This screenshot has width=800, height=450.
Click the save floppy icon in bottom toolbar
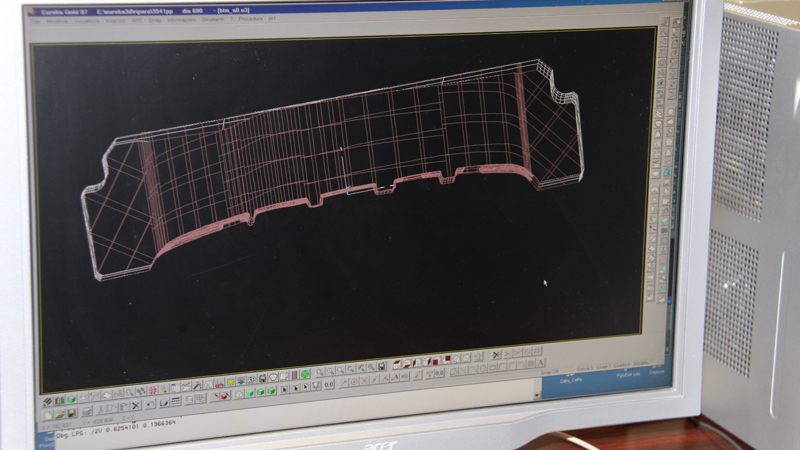coord(71,413)
